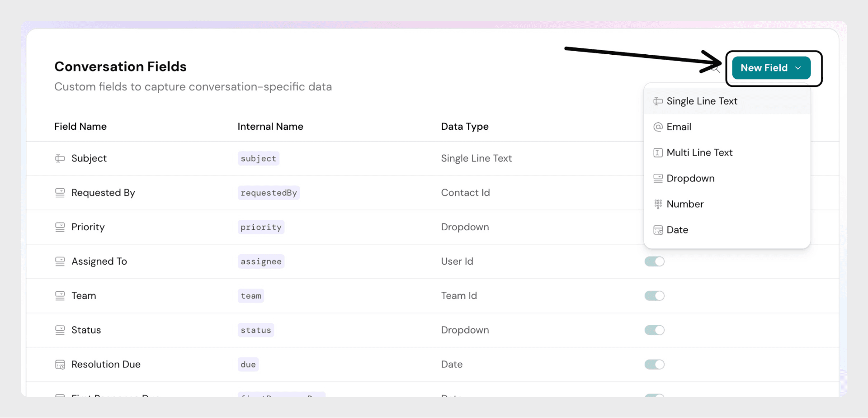Click the search magnifier icon beside New Field

click(716, 69)
